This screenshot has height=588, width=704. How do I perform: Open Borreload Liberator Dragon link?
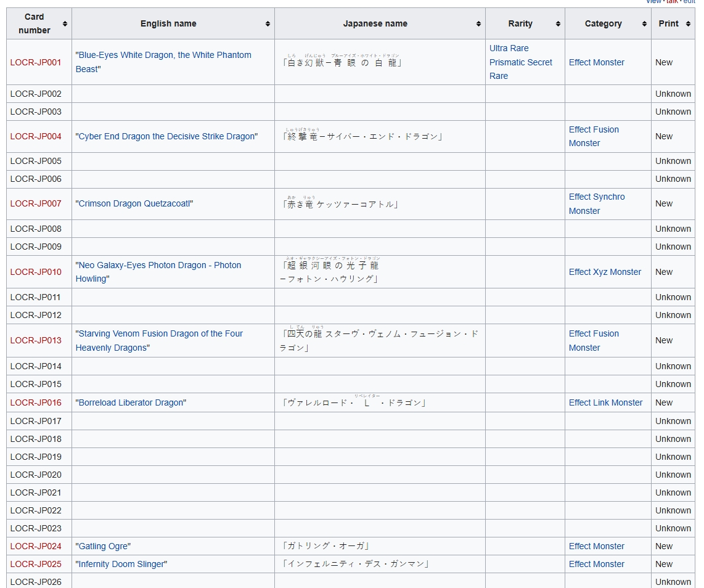coord(131,402)
